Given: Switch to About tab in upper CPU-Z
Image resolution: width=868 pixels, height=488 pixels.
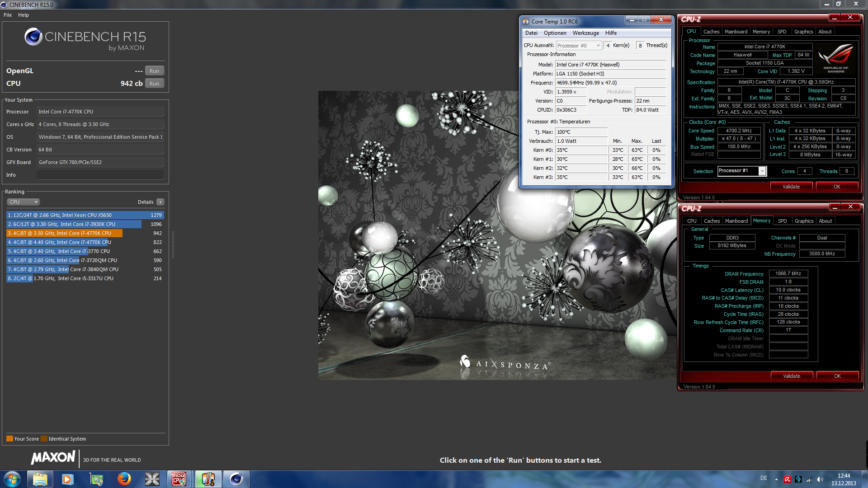Looking at the screenshot, I should (825, 32).
